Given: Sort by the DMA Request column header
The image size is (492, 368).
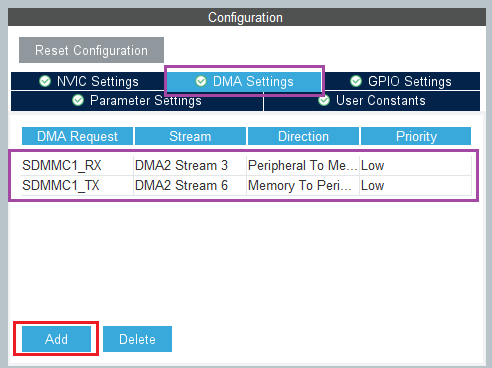Looking at the screenshot, I should tap(77, 136).
